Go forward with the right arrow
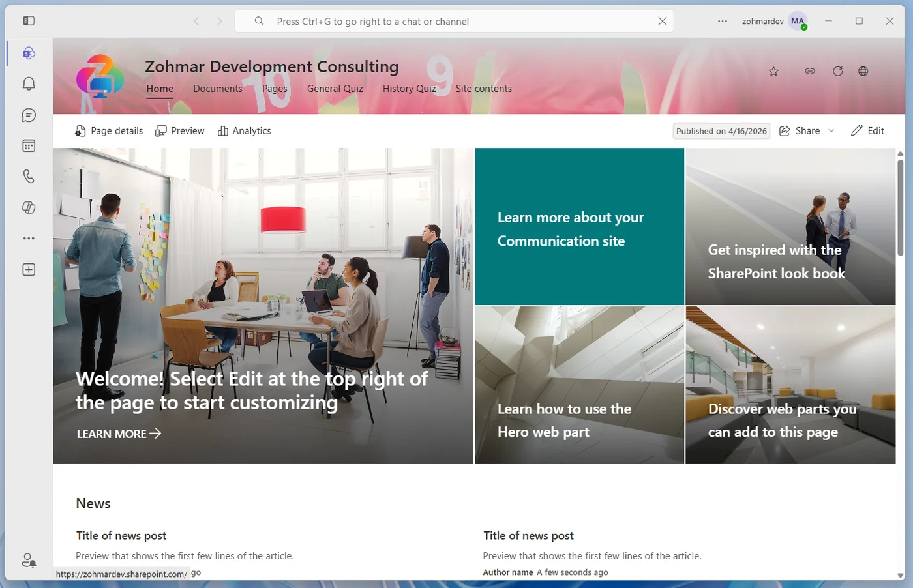913x588 pixels. (x=220, y=22)
